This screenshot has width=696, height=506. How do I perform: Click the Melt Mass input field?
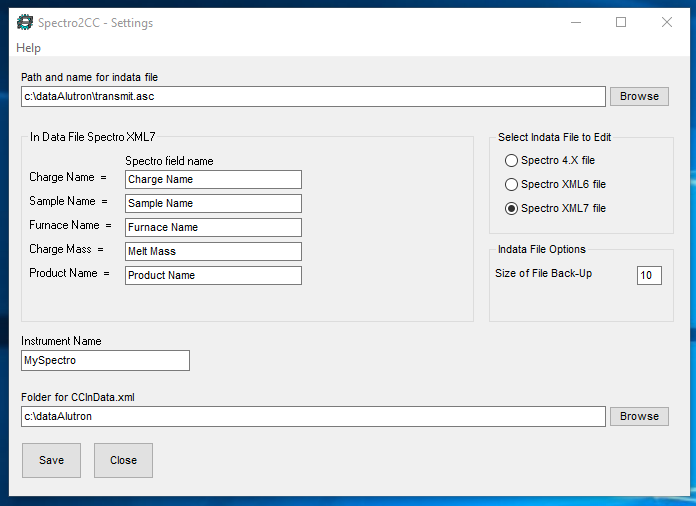213,251
